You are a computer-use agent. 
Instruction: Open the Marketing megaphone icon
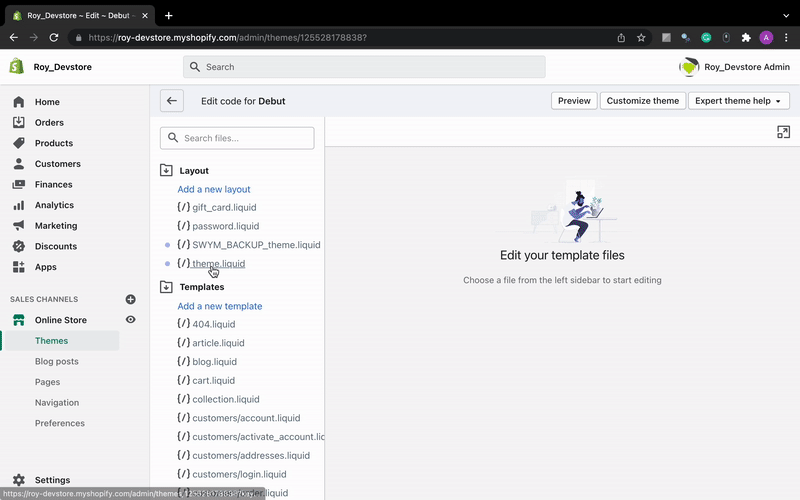19,226
